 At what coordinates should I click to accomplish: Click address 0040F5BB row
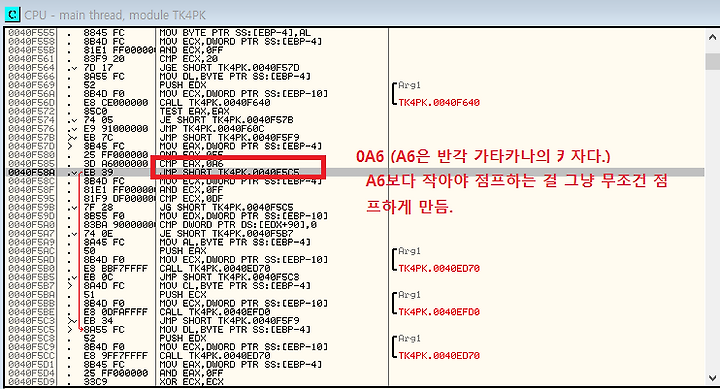[x=31, y=303]
